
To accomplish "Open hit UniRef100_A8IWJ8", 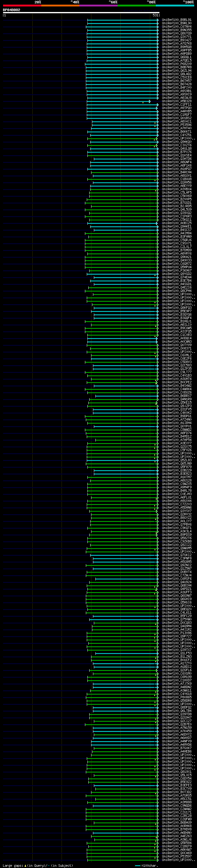I will tap(177, 98).
